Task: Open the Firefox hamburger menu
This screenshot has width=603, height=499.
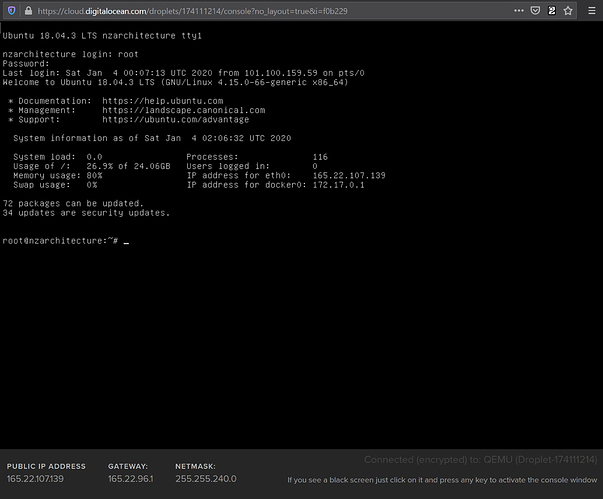Action: [x=592, y=11]
